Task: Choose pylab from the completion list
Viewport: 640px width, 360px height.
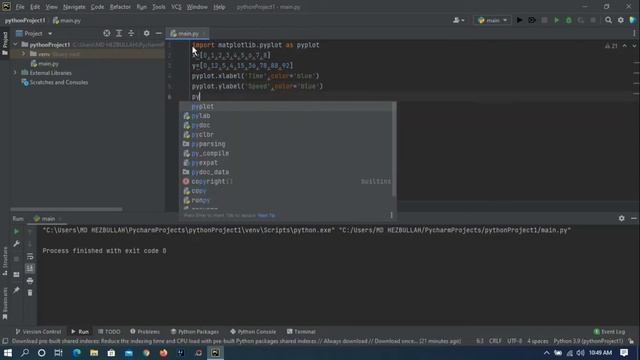Action: click(x=287, y=116)
